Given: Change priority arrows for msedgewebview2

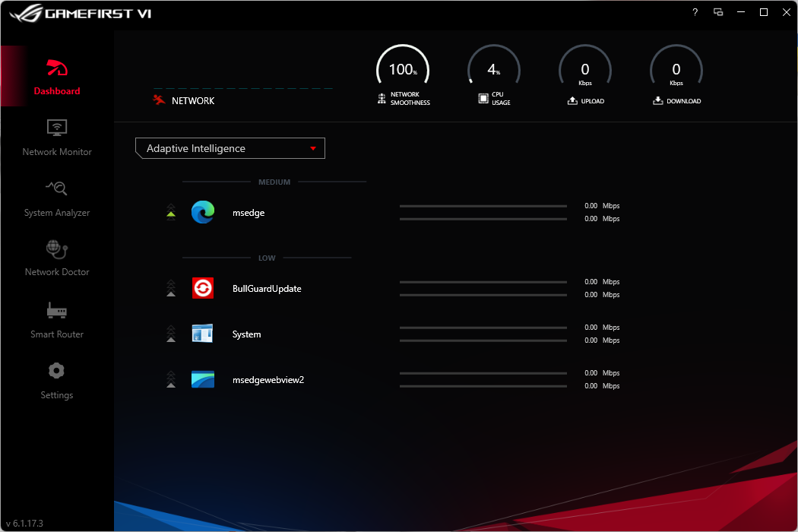Looking at the screenshot, I should pos(171,379).
